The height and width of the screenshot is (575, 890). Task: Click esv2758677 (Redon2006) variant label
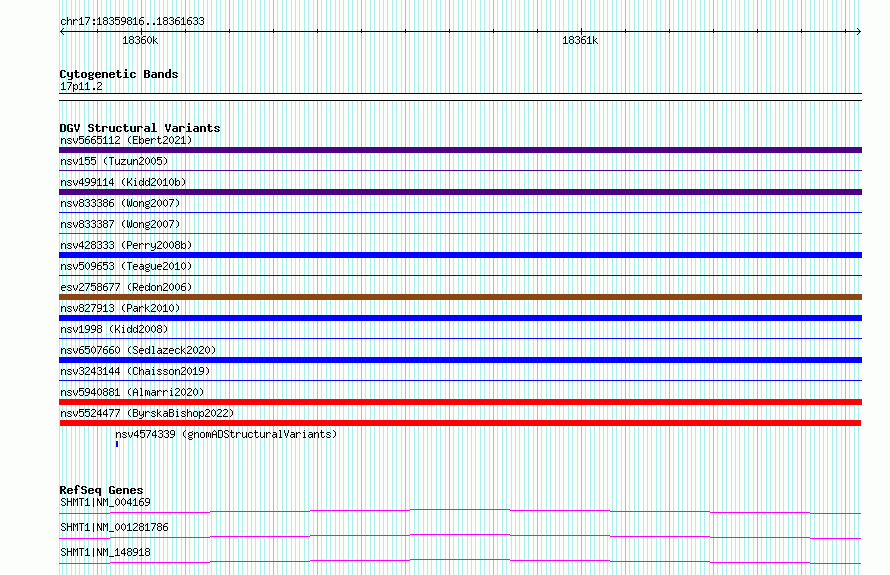pos(126,287)
